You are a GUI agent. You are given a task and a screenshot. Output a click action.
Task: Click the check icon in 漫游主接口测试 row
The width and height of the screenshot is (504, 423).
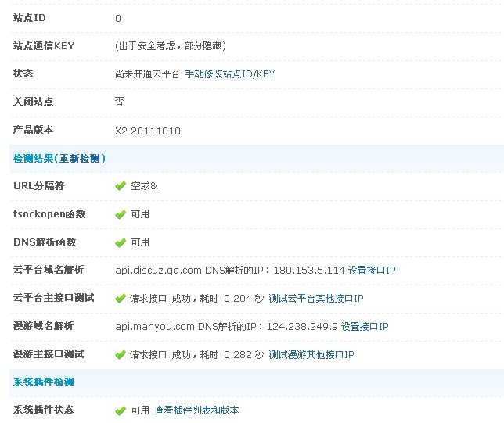click(121, 355)
